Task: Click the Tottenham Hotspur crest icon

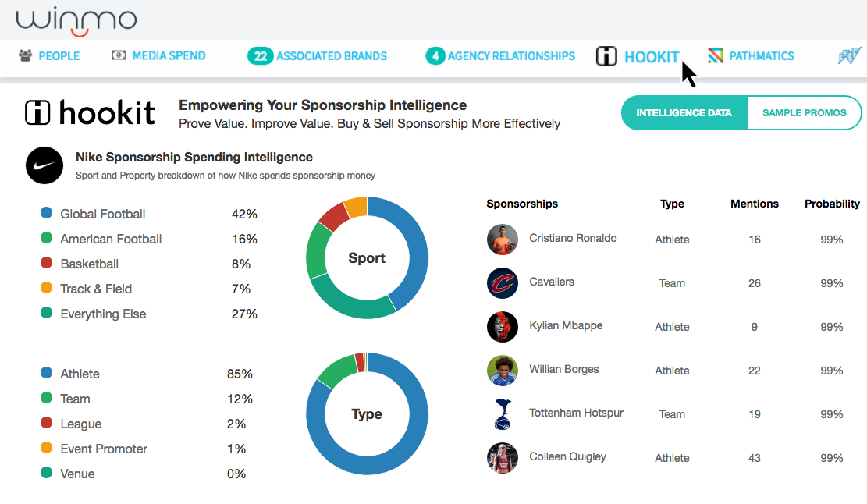Action: [x=503, y=414]
